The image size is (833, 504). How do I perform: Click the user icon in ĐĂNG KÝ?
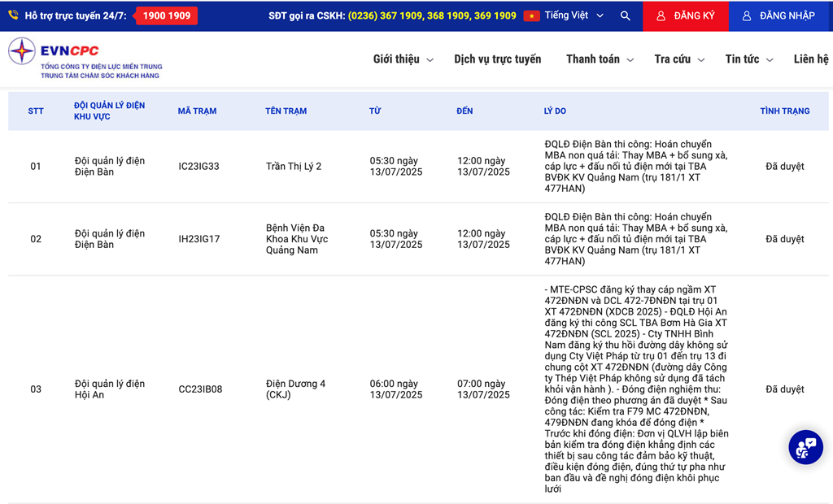coord(661,16)
